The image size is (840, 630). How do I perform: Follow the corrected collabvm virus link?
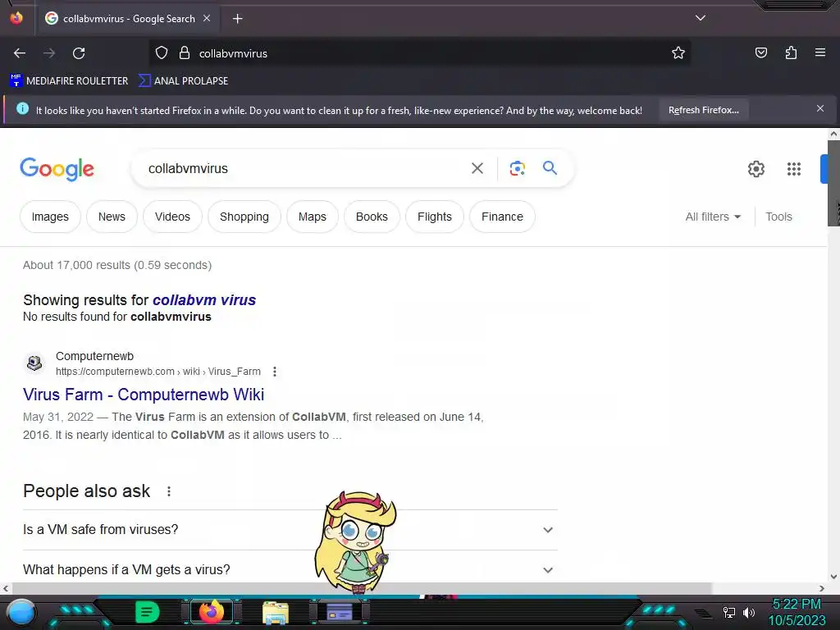204,300
